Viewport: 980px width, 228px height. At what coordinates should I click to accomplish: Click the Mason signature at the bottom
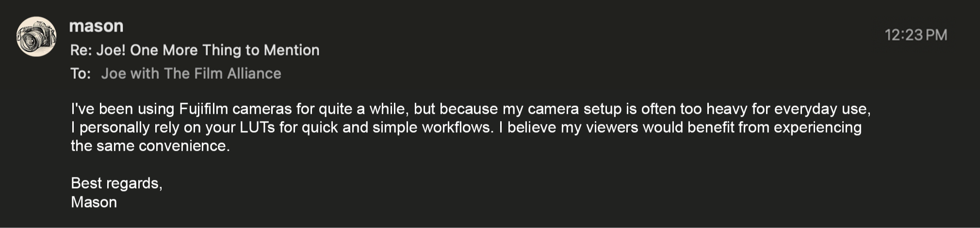(94, 202)
